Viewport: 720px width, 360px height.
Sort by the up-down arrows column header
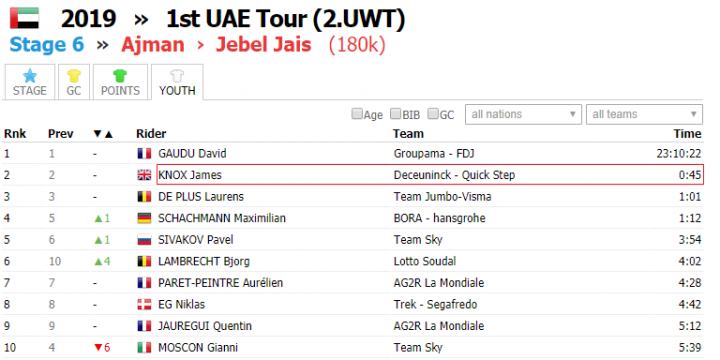(103, 134)
